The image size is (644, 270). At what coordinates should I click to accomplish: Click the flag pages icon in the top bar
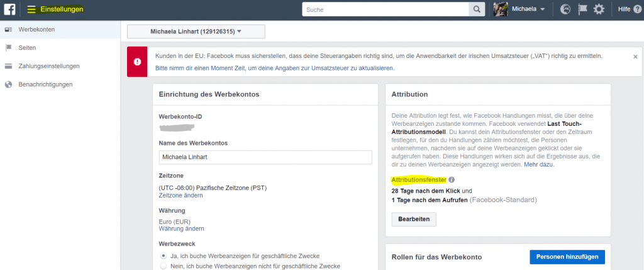click(582, 9)
